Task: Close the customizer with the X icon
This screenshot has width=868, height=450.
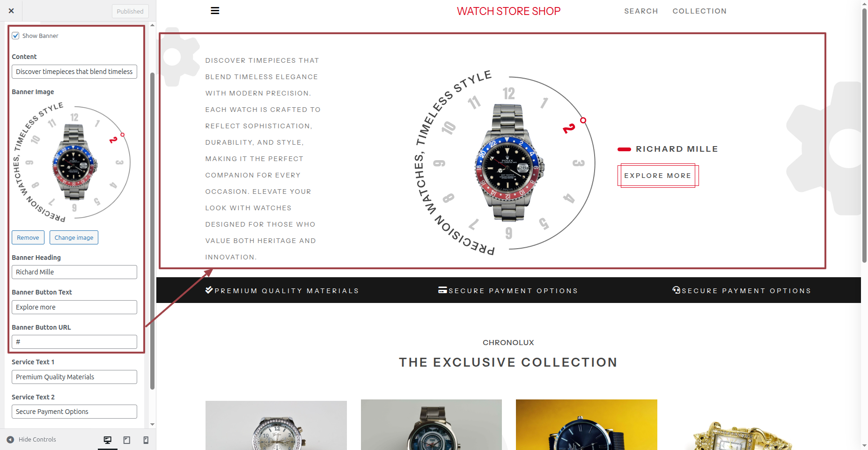Action: (11, 11)
